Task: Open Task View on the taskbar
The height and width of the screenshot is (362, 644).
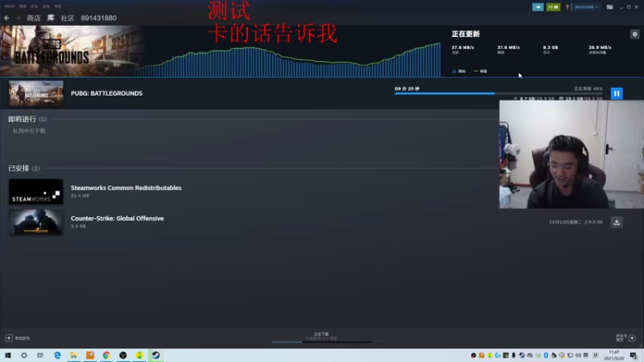Action: tap(39, 356)
